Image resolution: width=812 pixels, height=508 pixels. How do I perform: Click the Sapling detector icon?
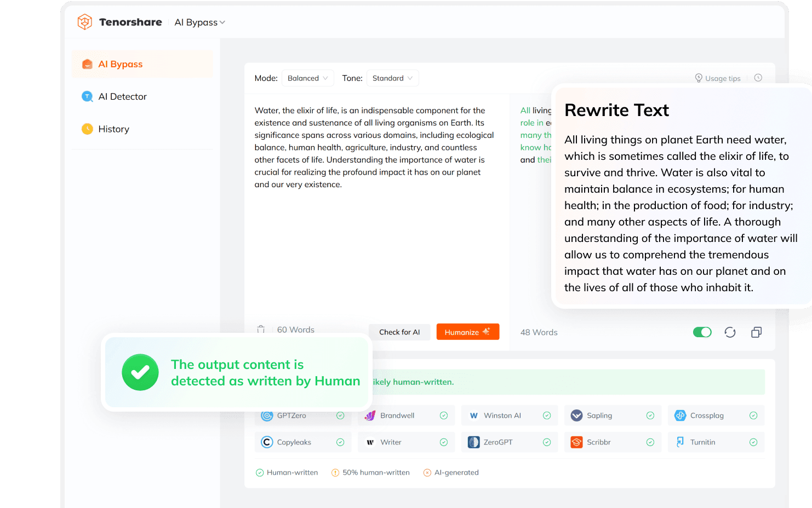click(x=577, y=415)
